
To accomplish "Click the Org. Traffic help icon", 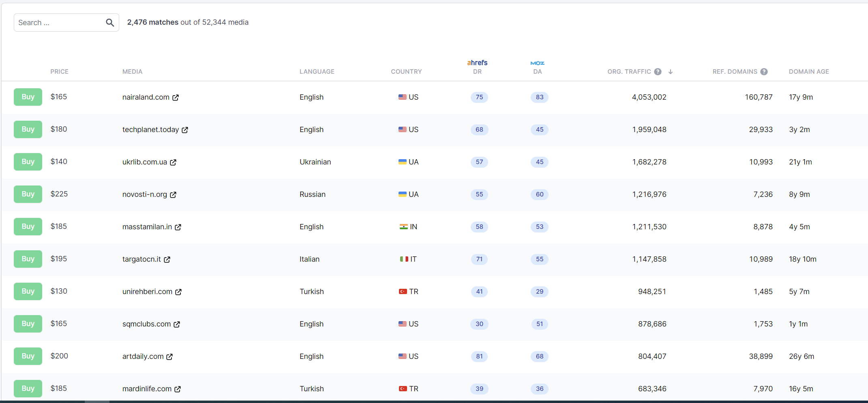I will (658, 72).
